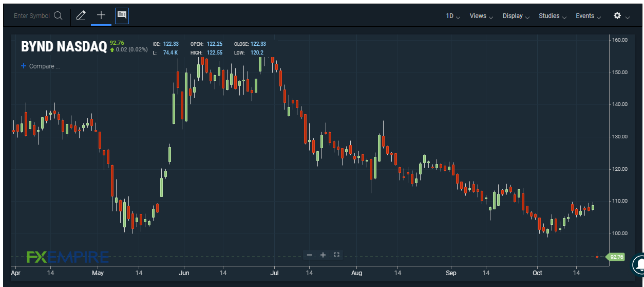Toggle the info tooltip panel icon
Viewport: 644px width, 287px height.
click(x=122, y=15)
